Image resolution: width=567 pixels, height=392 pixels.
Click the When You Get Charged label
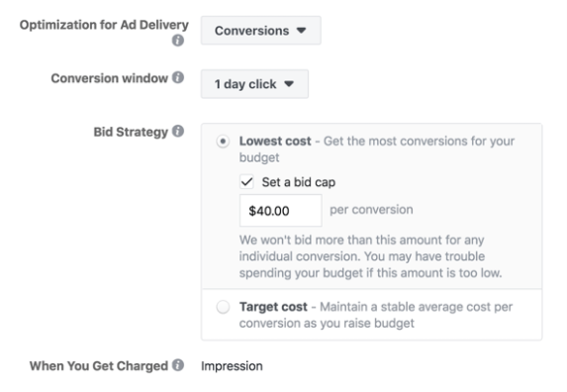(x=99, y=365)
